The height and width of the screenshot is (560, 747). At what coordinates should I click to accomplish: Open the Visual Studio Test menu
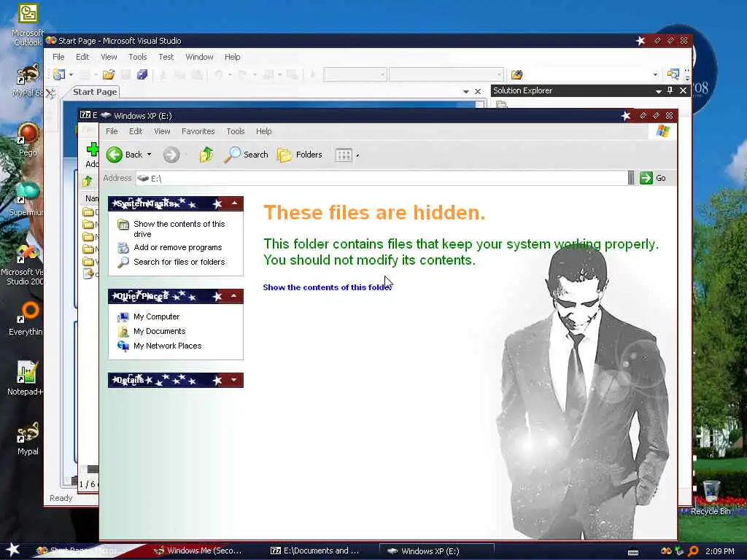[x=166, y=57]
